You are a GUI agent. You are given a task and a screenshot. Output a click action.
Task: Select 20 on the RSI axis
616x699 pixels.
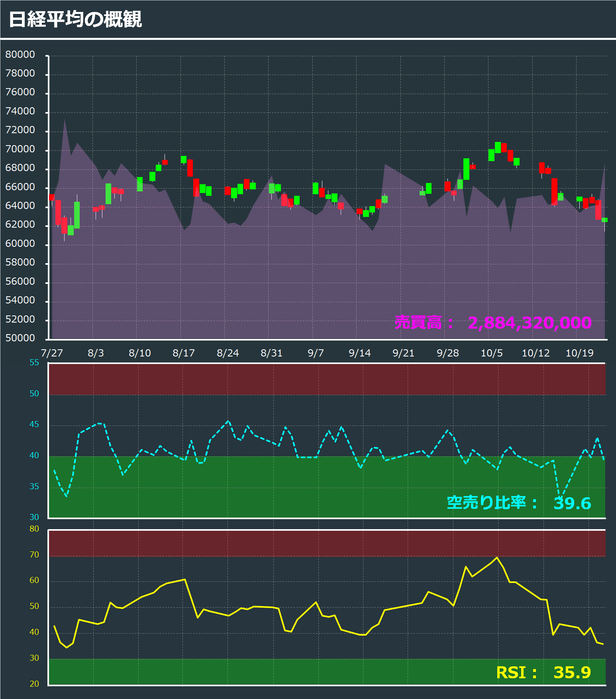tap(34, 683)
